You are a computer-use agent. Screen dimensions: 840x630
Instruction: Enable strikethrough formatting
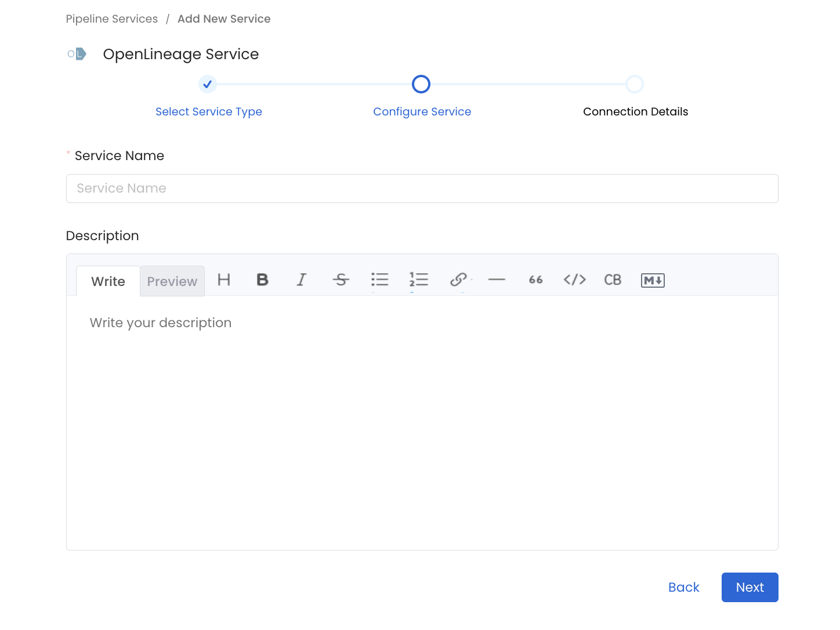point(341,280)
